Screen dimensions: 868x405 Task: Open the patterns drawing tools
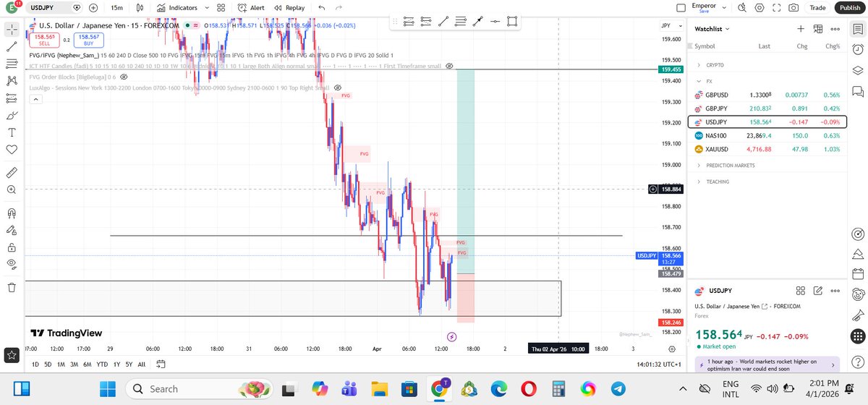(12, 81)
